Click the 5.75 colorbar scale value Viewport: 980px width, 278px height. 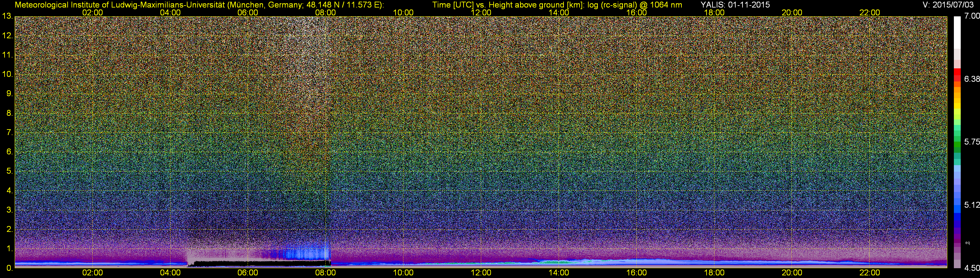click(972, 142)
